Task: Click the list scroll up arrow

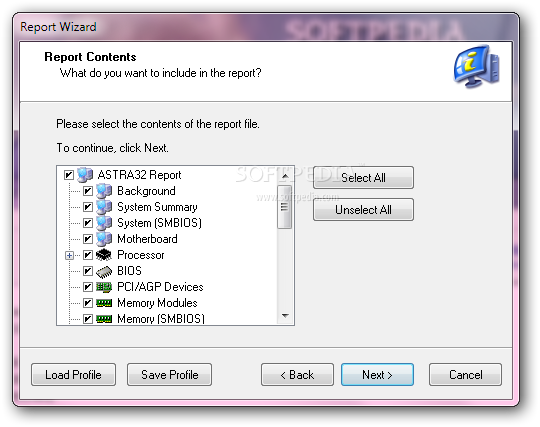Action: coord(285,176)
